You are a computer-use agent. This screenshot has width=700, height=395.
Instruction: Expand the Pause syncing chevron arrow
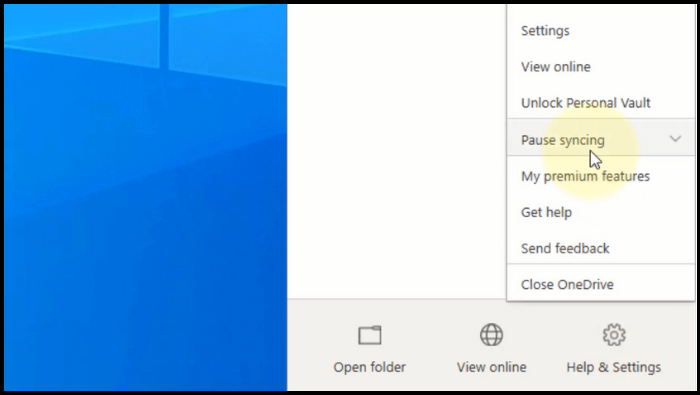[x=675, y=139]
